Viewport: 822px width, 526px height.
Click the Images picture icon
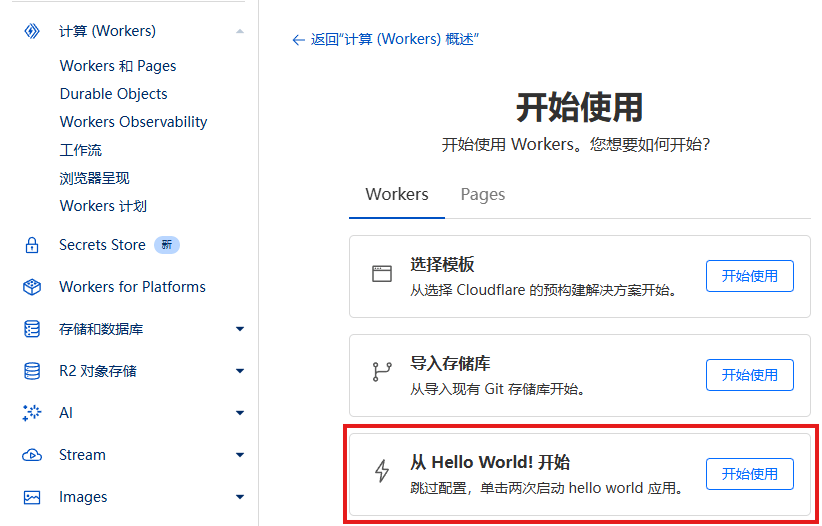point(32,497)
